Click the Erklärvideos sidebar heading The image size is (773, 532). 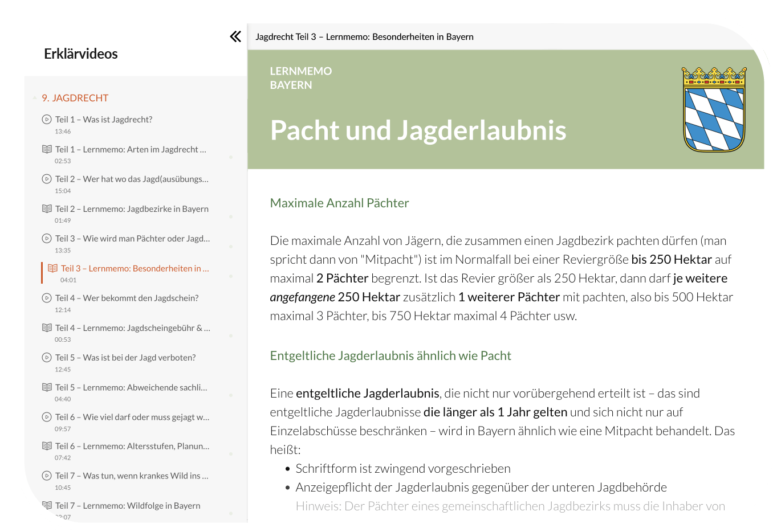click(x=81, y=54)
